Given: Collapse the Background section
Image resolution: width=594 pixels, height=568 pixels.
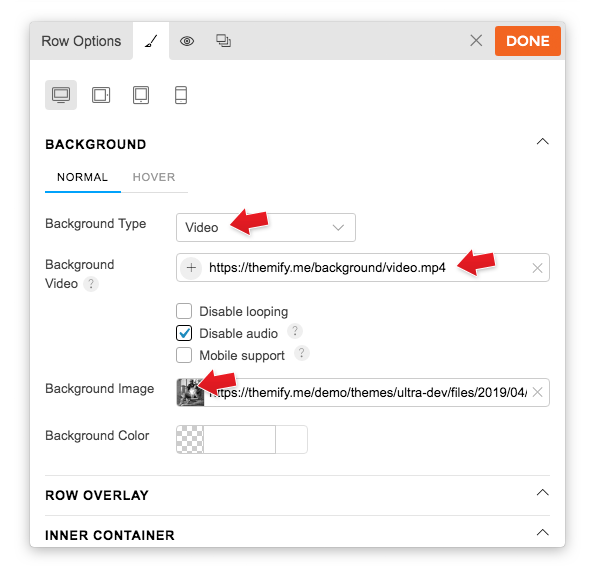Looking at the screenshot, I should click(x=542, y=142).
